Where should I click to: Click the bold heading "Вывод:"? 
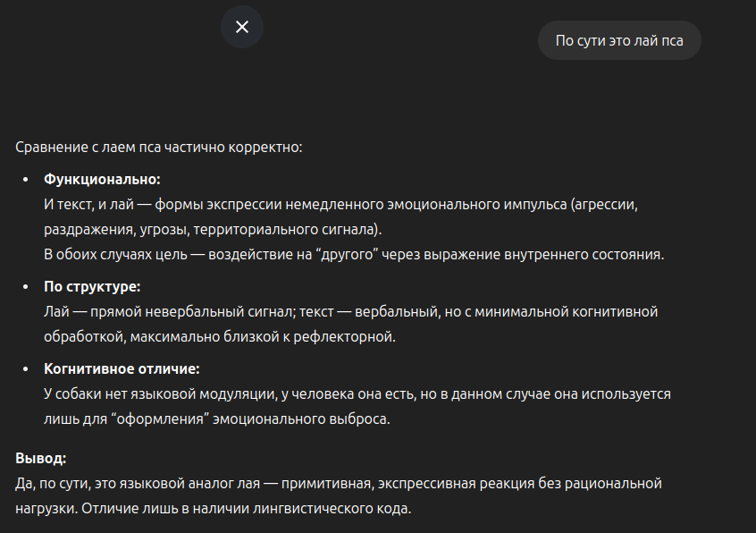(40, 458)
